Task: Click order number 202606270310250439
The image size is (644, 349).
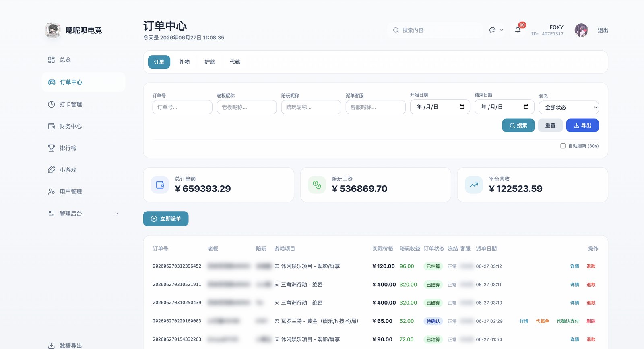Action: (x=177, y=303)
